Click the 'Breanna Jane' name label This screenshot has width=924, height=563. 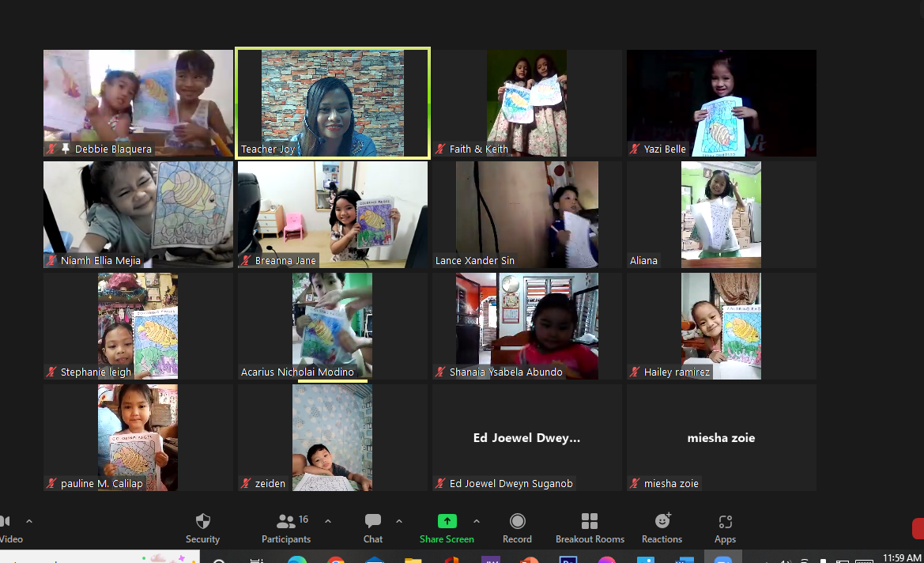click(285, 261)
